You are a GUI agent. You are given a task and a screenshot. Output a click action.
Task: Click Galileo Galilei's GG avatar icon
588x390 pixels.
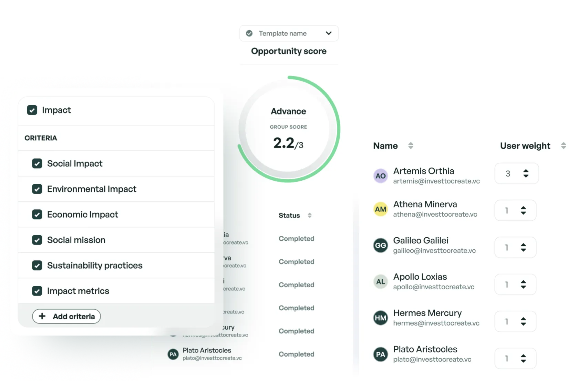pos(380,246)
